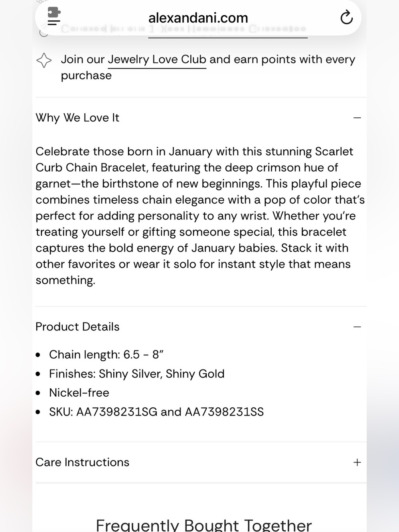Reload the page using the refresh icon
399x532 pixels.
[x=346, y=18]
